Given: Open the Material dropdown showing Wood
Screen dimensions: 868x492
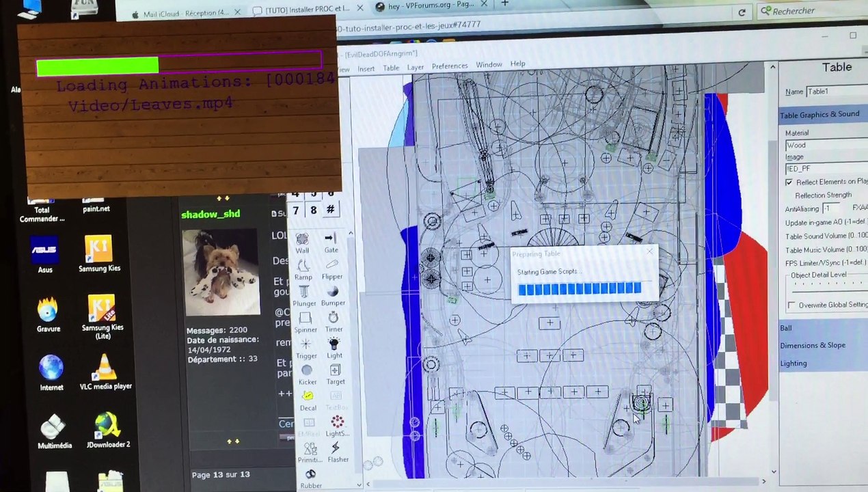Looking at the screenshot, I should click(x=826, y=146).
